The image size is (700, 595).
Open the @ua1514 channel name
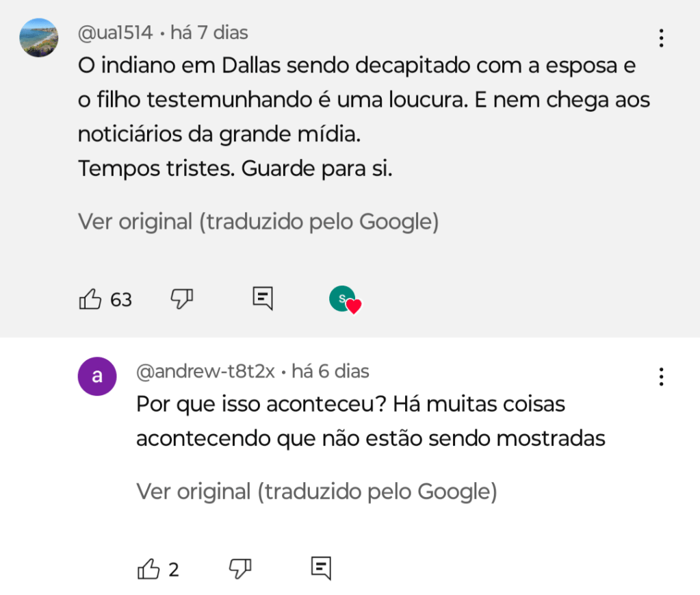pyautogui.click(x=115, y=32)
